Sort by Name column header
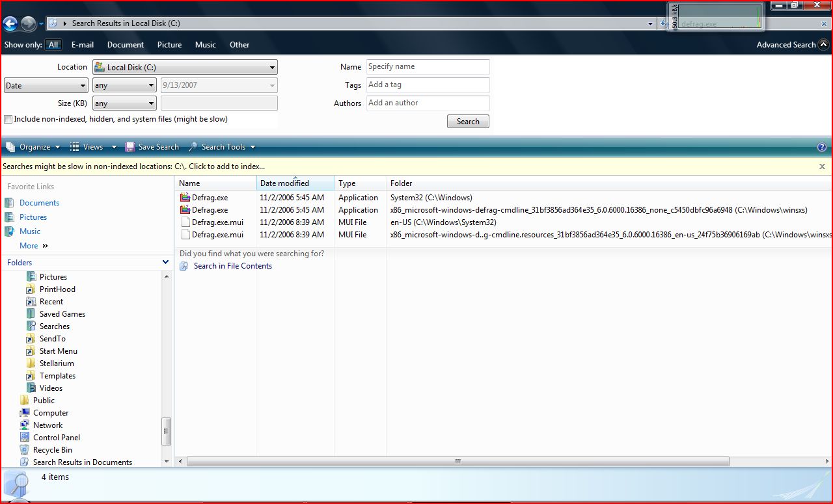The image size is (833, 504). (215, 183)
